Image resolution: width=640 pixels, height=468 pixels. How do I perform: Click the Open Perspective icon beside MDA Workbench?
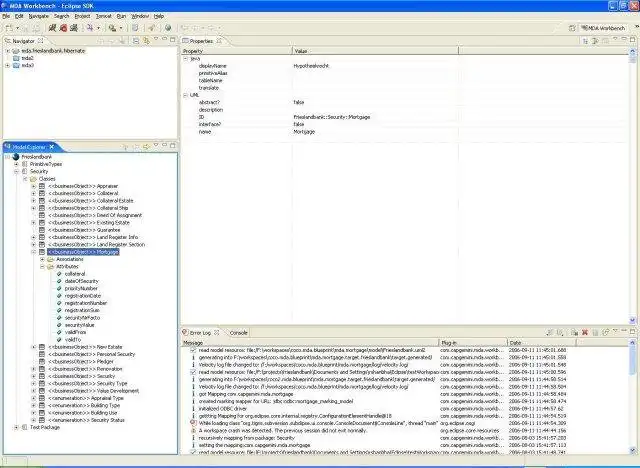tap(572, 28)
